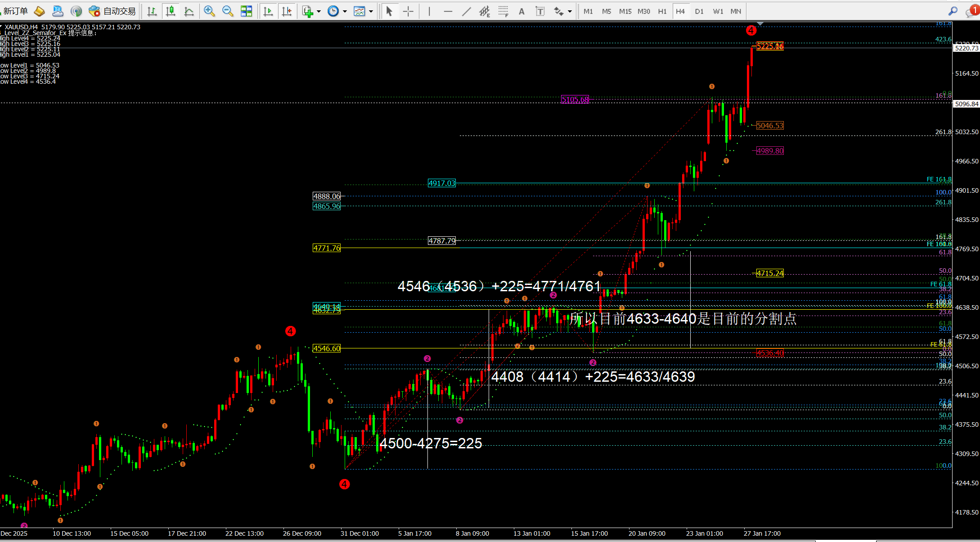Screen dimensions: 980x542
Task: Click the 5220.73 current price label
Action: tap(967, 48)
